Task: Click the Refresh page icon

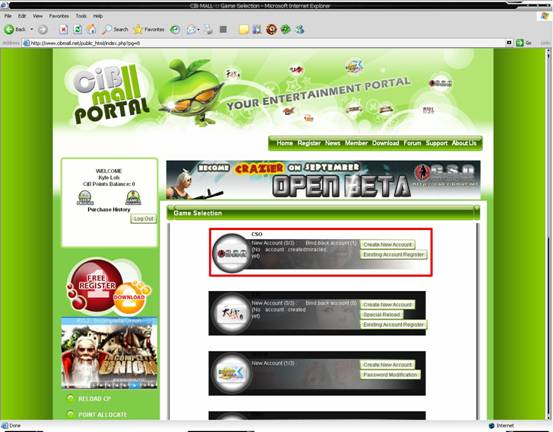Action: click(x=78, y=29)
